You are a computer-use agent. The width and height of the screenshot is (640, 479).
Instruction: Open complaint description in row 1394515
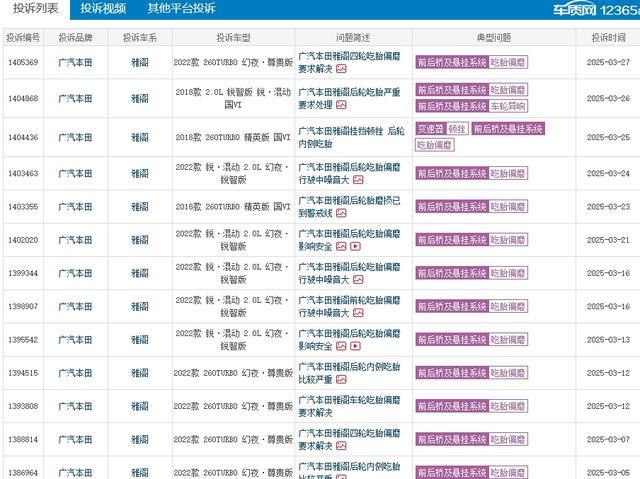coord(349,373)
